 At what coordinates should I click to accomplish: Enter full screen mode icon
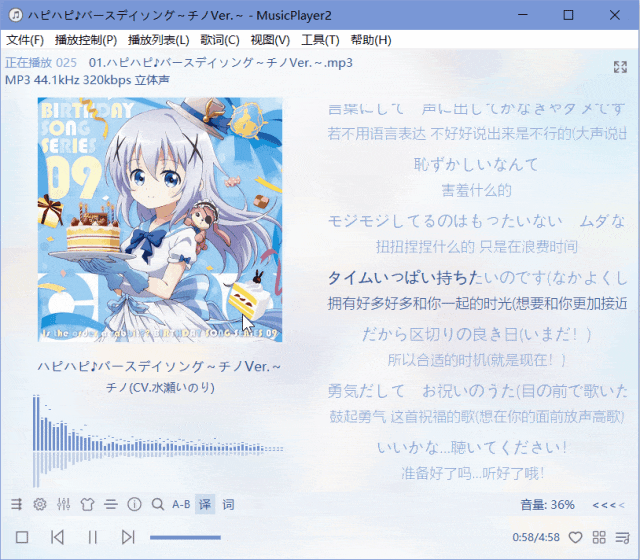tap(620, 67)
